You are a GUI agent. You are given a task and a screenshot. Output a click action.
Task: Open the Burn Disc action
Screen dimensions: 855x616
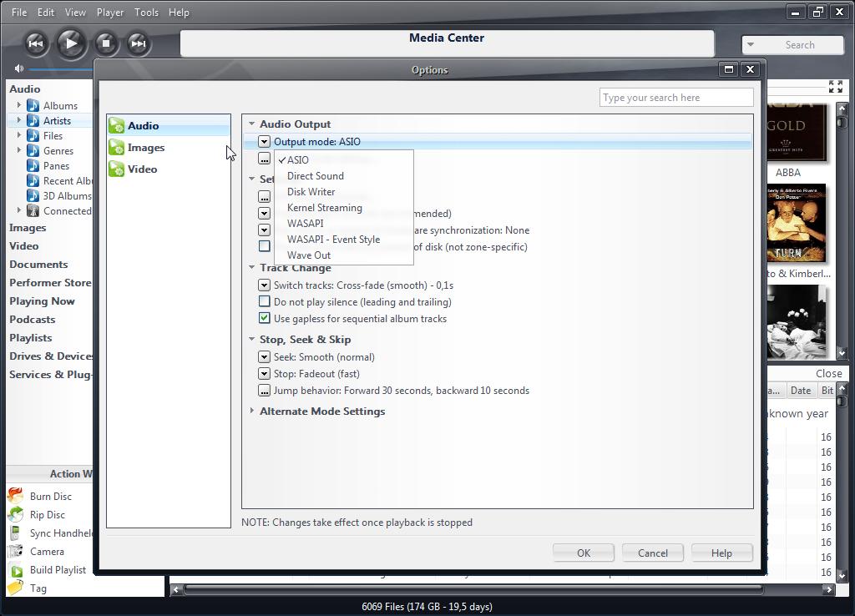coord(50,496)
